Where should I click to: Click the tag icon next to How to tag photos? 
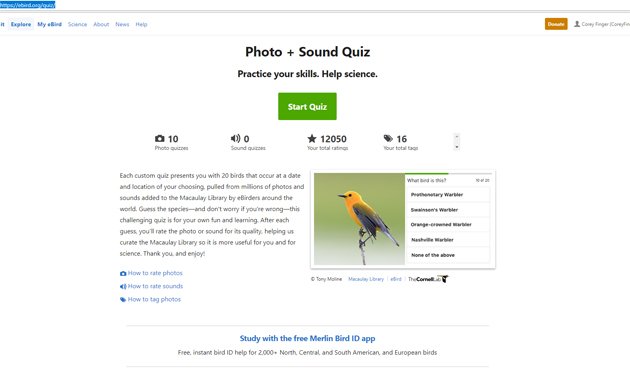click(x=123, y=300)
